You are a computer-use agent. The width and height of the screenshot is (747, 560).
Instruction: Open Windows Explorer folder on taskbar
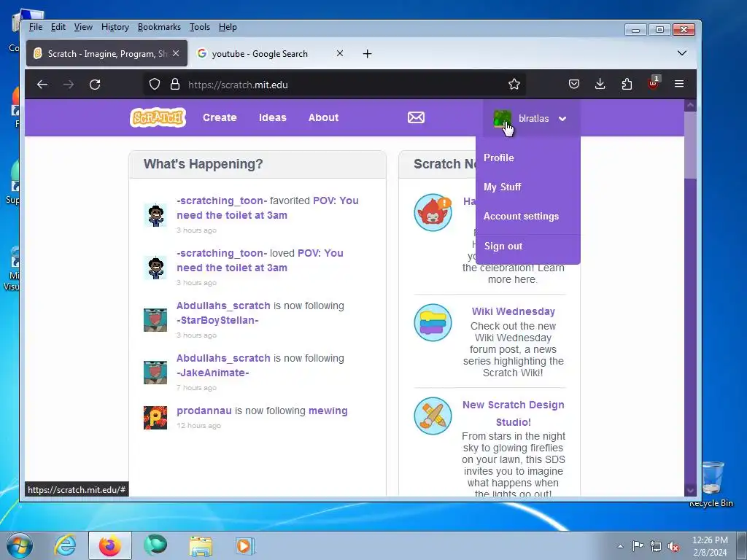click(x=201, y=545)
